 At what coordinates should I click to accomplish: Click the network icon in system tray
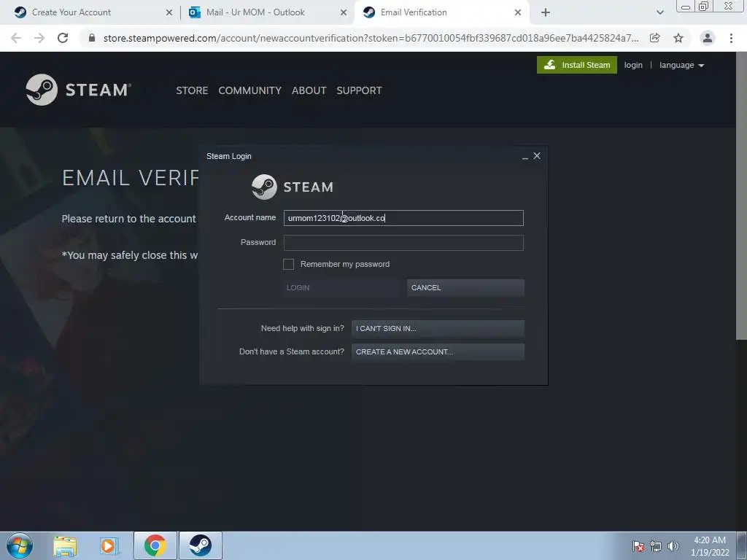tap(656, 546)
